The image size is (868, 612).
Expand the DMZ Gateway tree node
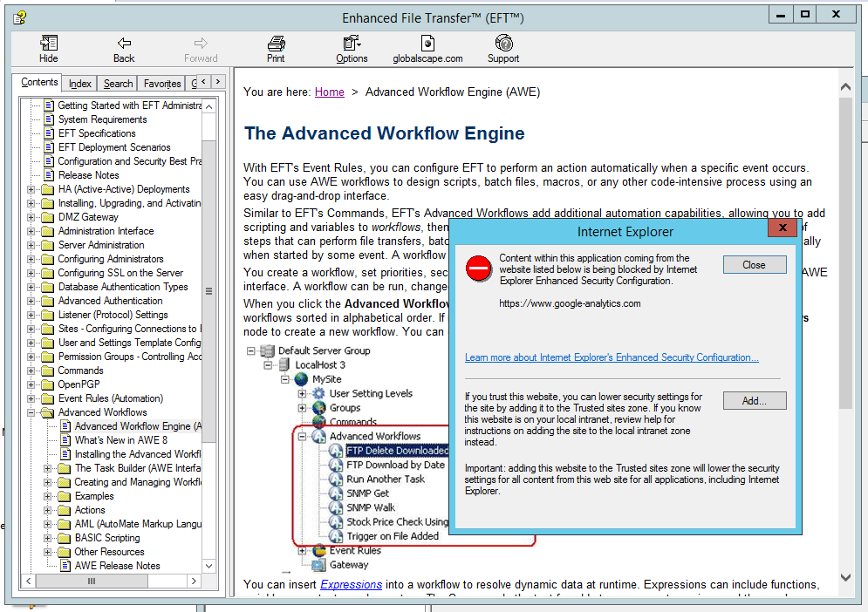(x=31, y=217)
